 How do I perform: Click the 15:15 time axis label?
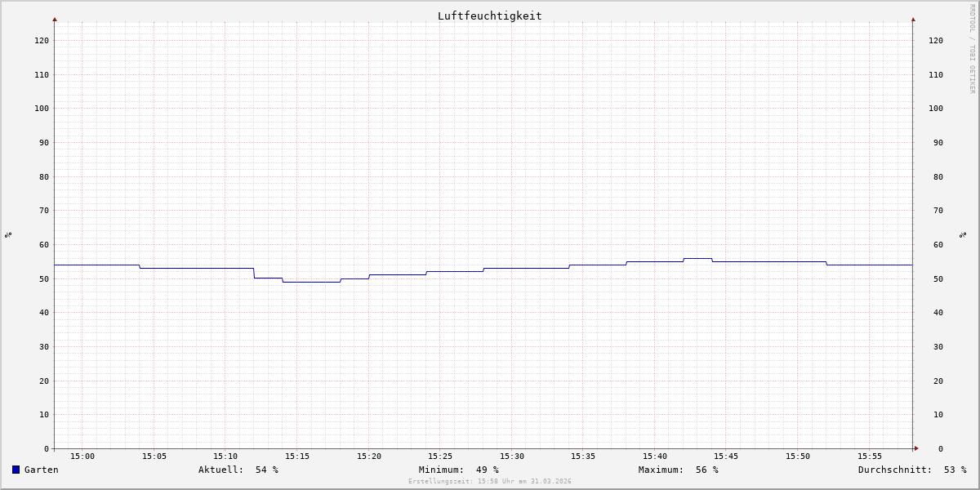point(297,457)
